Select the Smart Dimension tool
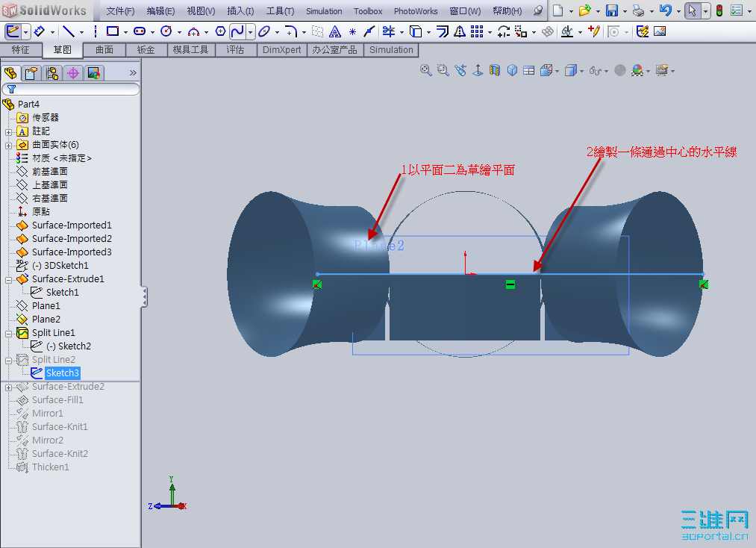756x548 pixels. tap(40, 32)
